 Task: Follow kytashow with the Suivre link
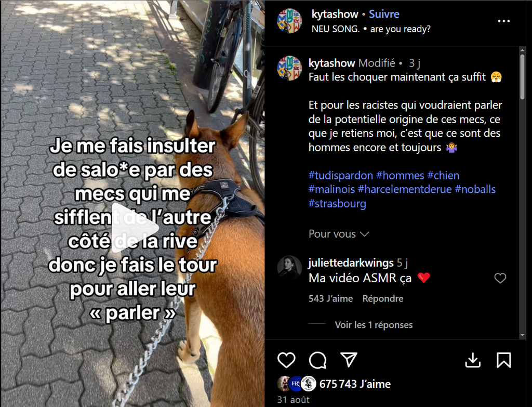pyautogui.click(x=384, y=14)
